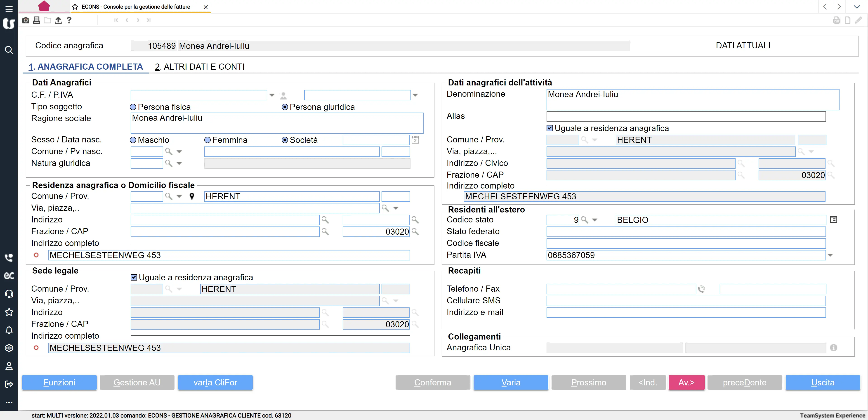Image resolution: width=868 pixels, height=420 pixels.
Task: Click the question mark help icon
Action: point(69,20)
